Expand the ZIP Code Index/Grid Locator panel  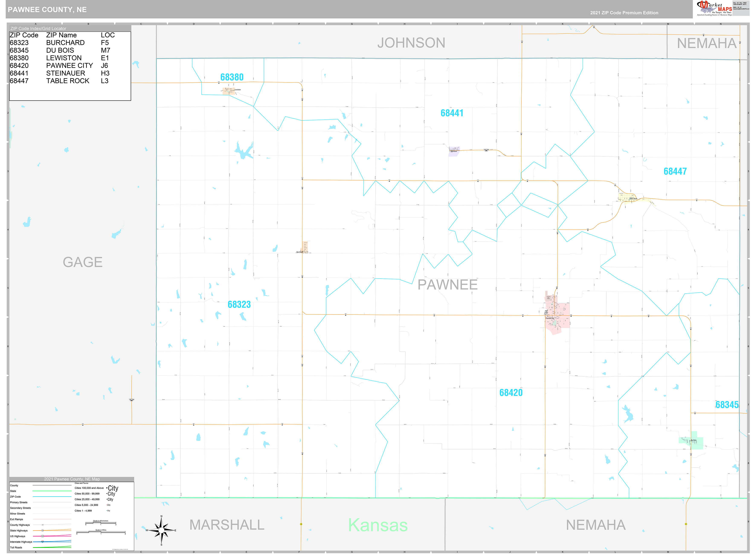pyautogui.click(x=38, y=29)
